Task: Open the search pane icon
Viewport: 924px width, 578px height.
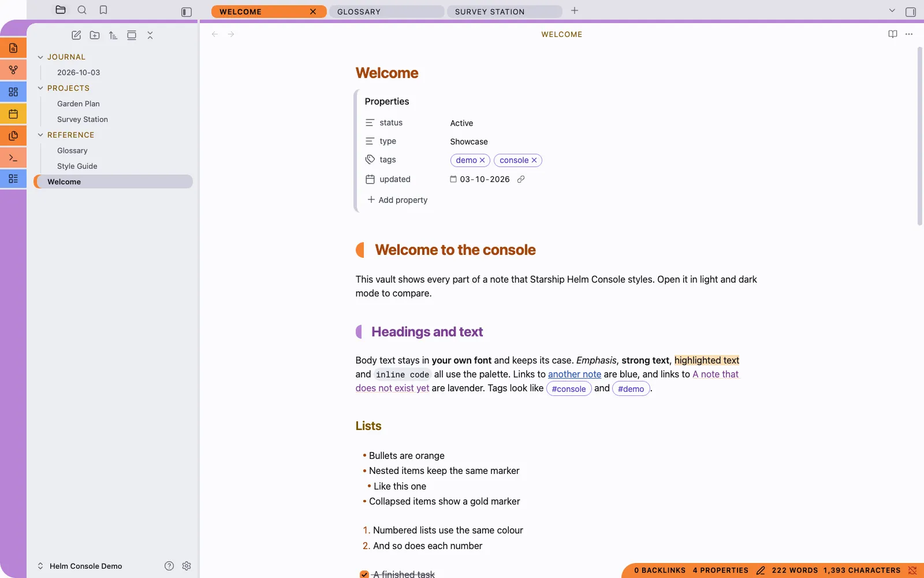Action: 82,10
